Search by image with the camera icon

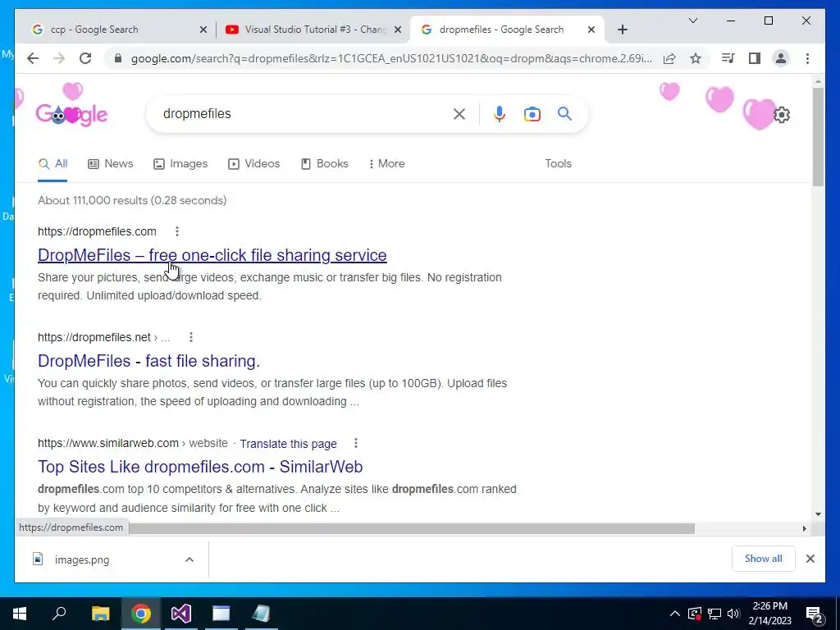532,114
